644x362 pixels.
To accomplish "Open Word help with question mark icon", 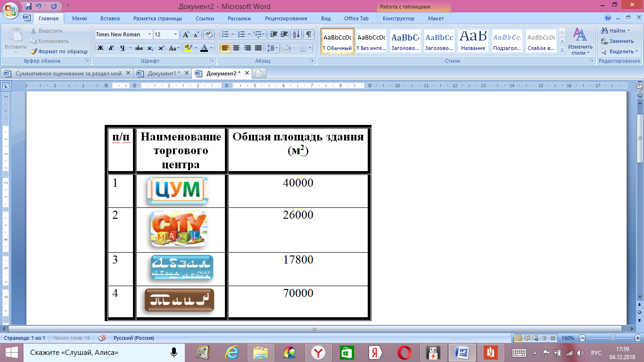I will [x=608, y=17].
